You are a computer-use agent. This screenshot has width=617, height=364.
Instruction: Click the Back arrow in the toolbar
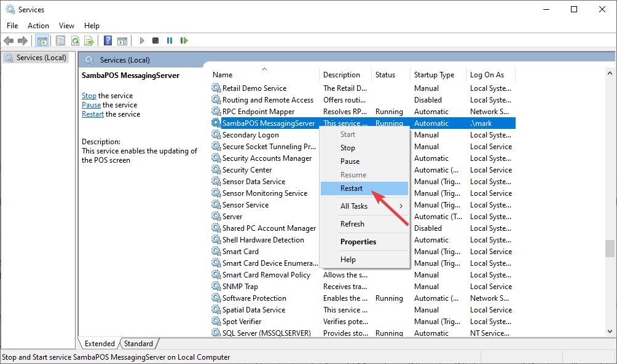coord(9,41)
